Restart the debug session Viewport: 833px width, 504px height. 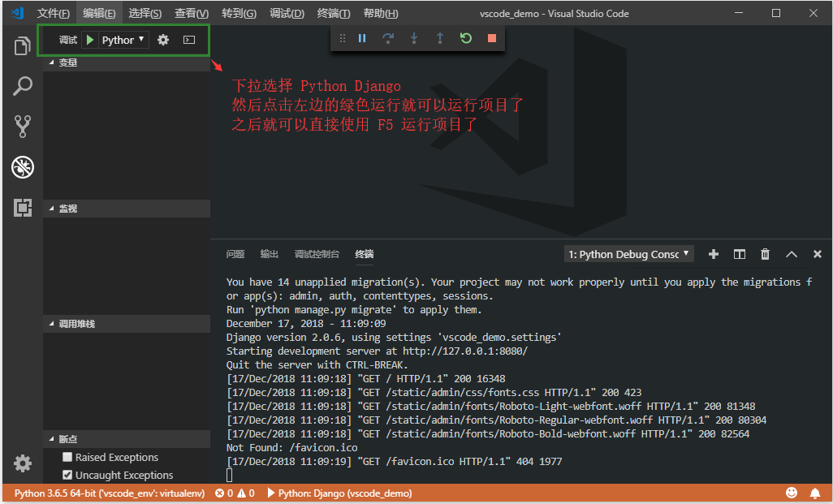[x=466, y=38]
